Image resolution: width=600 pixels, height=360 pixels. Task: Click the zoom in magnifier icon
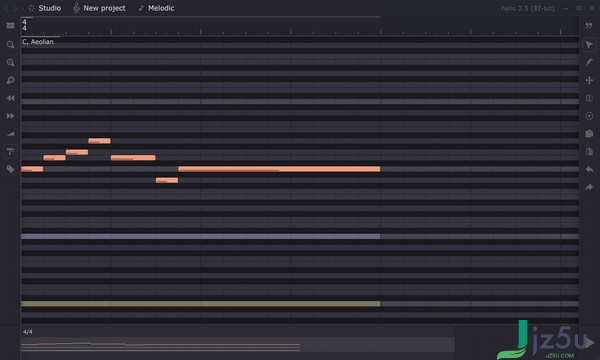10,45
